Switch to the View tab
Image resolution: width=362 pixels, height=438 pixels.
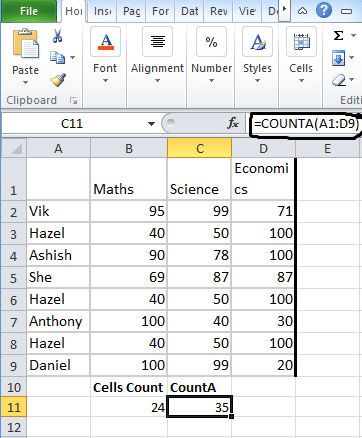tap(247, 11)
